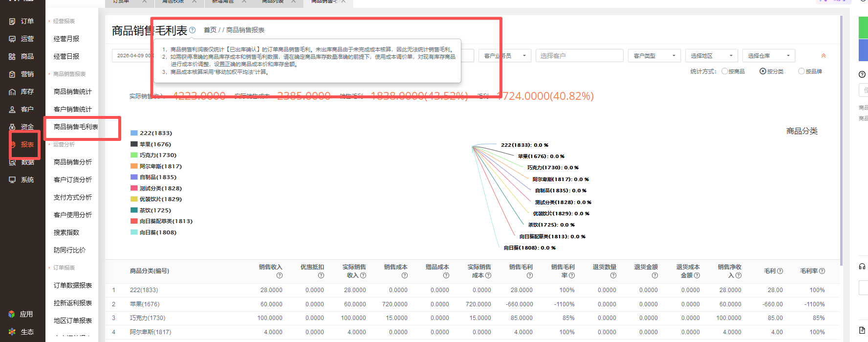Collapse the 运营分析 section in the submenu
Viewport: 868px width, 342px height.
62,144
